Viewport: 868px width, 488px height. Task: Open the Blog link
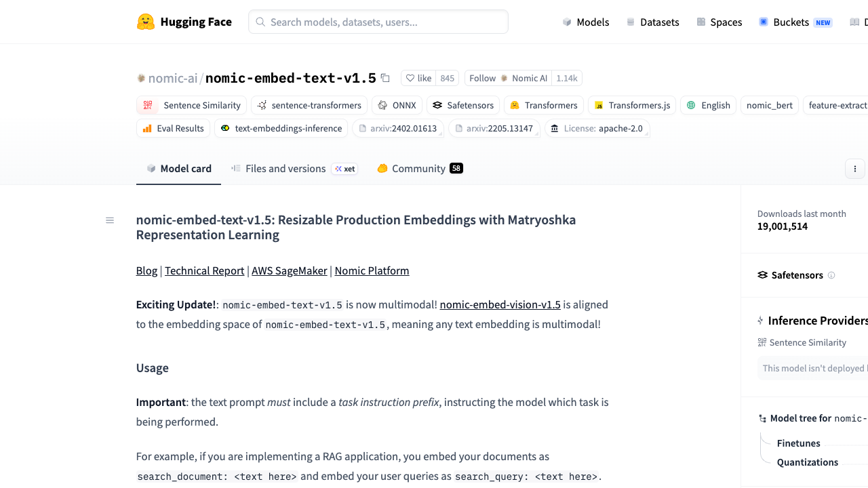pyautogui.click(x=146, y=270)
